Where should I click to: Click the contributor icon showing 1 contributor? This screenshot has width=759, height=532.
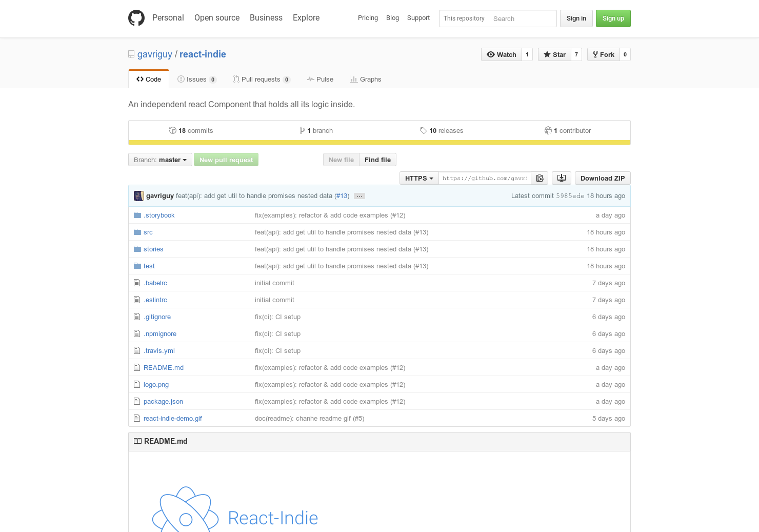548,130
